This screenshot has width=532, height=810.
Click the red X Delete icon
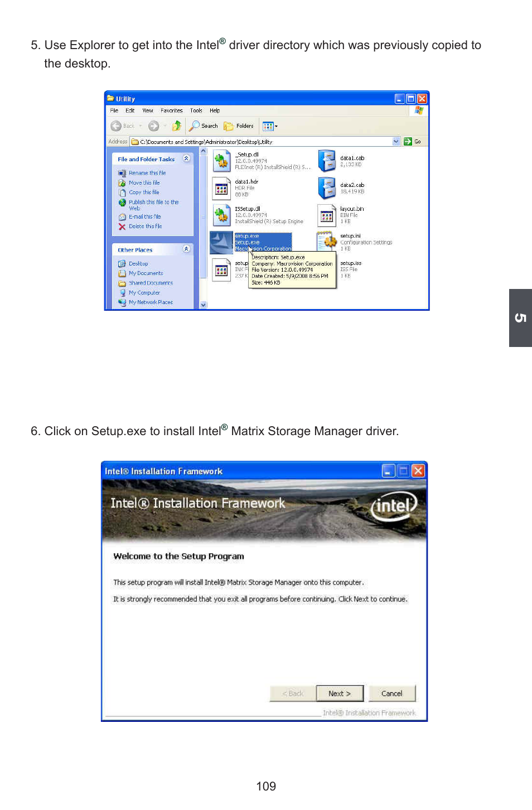tap(122, 226)
